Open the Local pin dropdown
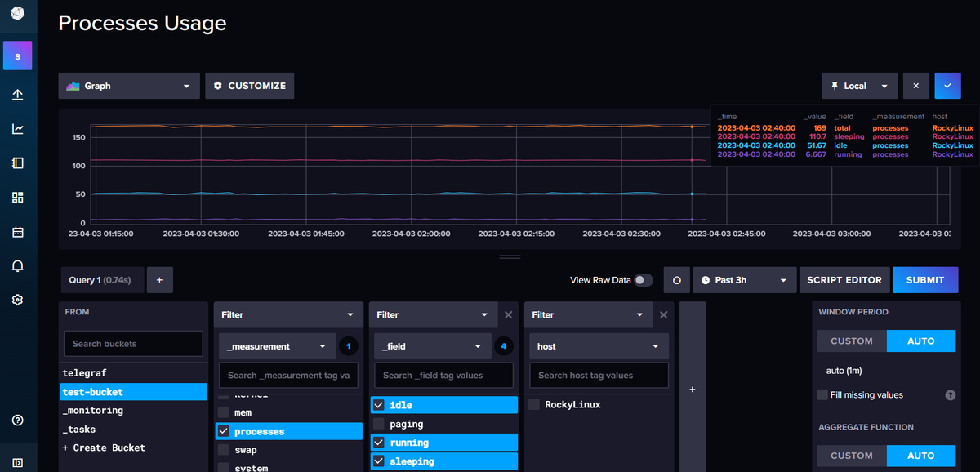The width and height of the screenshot is (980, 472). 859,86
